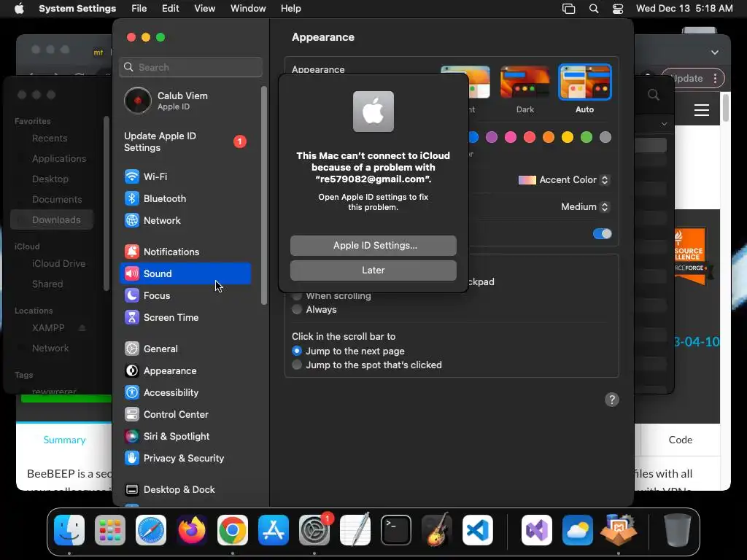This screenshot has width=747, height=560.
Task: Launch Safari from the Dock
Action: pos(151,530)
